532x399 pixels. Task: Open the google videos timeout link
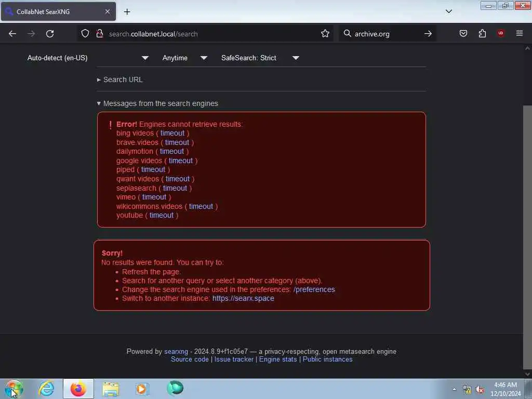pyautogui.click(x=180, y=161)
